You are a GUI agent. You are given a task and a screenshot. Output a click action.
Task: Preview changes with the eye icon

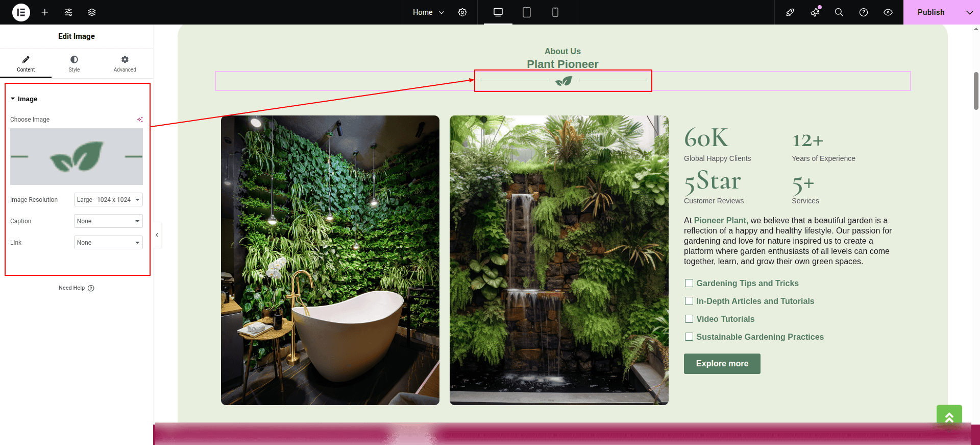888,12
